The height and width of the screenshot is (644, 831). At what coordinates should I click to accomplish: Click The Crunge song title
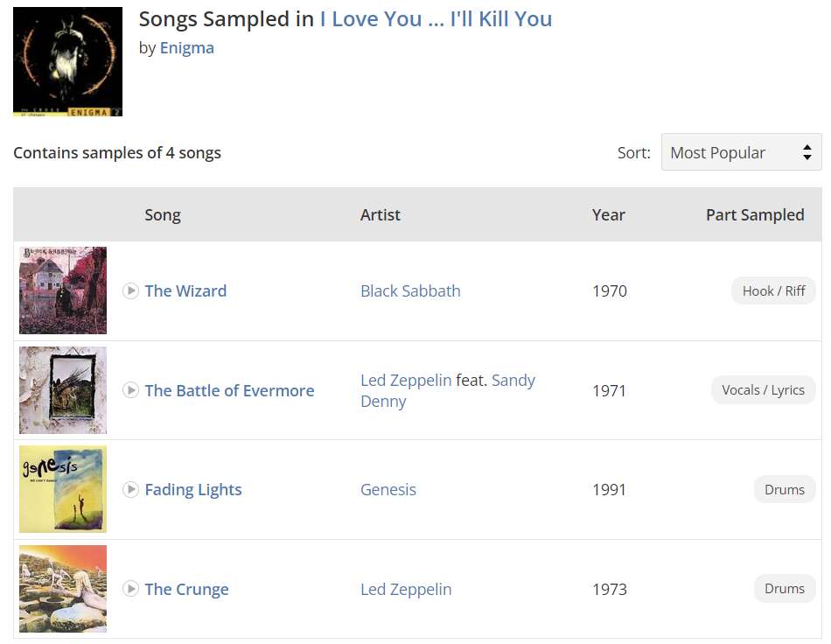(x=186, y=589)
